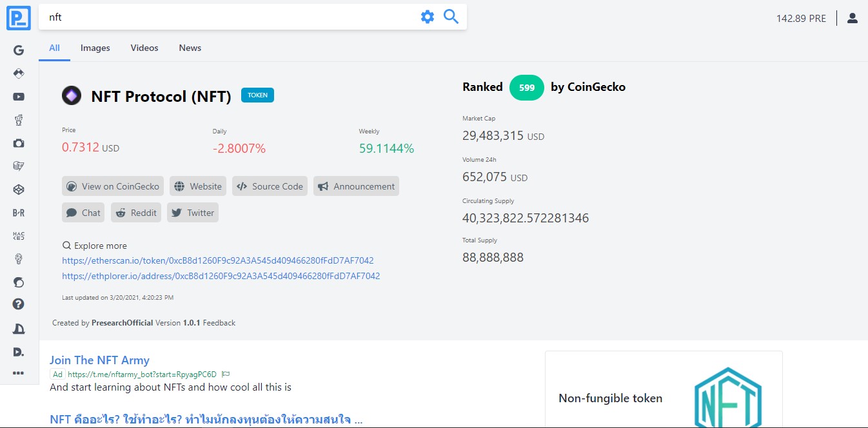Select the camera provider icon in sidebar
The height and width of the screenshot is (428, 868).
pos(19,143)
